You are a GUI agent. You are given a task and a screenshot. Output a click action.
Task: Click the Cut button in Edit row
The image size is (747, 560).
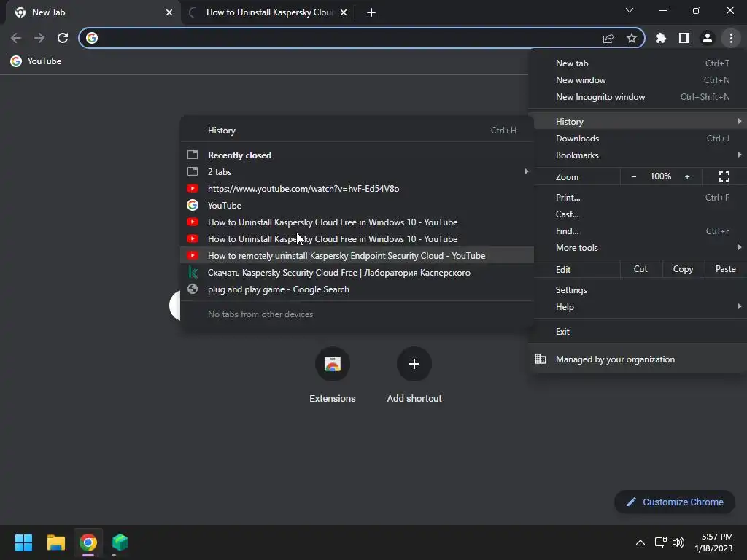coord(640,269)
